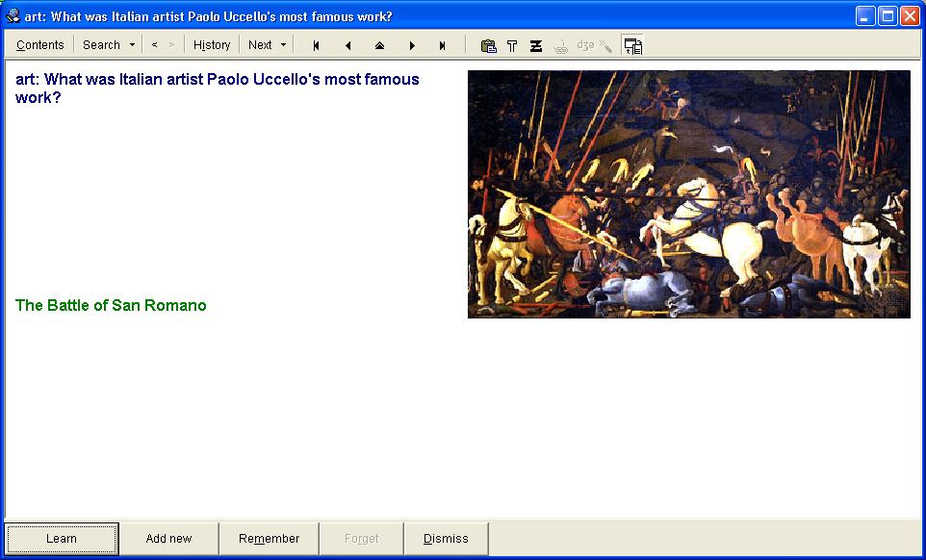The height and width of the screenshot is (560, 926).
Task: Click the T text formatting icon
Action: tap(512, 45)
